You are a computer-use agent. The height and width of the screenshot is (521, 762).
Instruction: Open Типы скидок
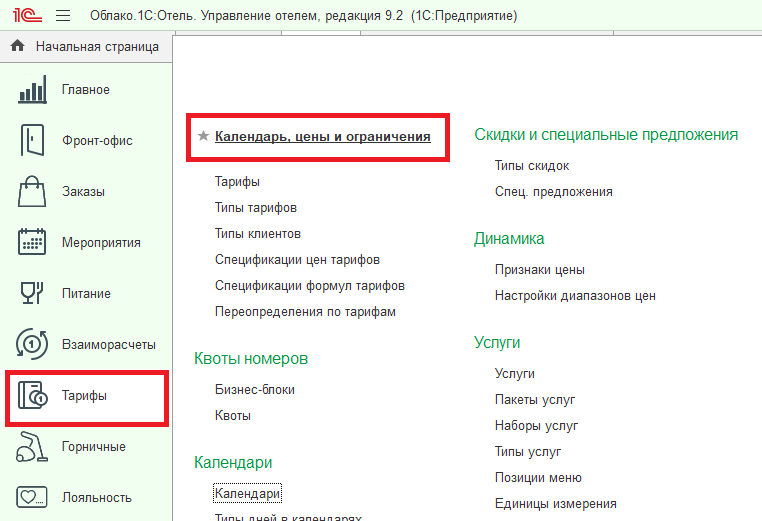pyautogui.click(x=532, y=166)
